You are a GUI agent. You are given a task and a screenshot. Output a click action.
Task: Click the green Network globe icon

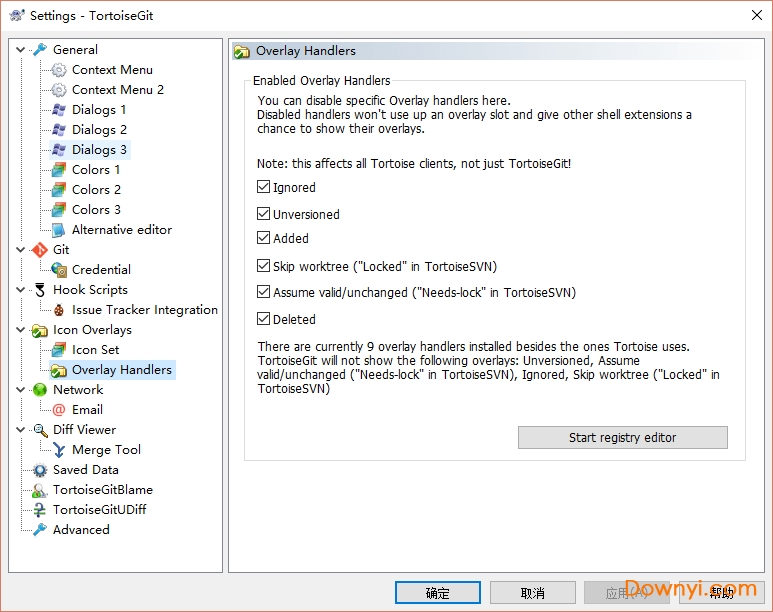pos(40,390)
